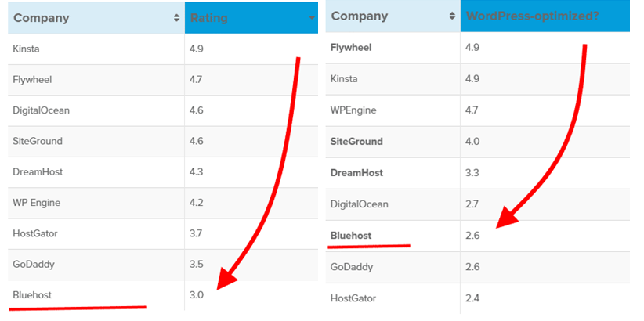Click the Rating column header
The width and height of the screenshot is (644, 321).
pos(251,18)
